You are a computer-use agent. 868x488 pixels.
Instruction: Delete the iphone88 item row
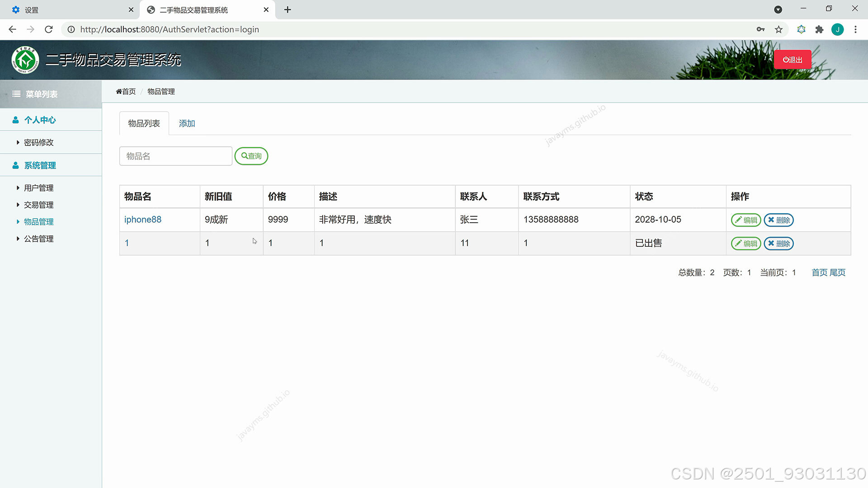[778, 220]
